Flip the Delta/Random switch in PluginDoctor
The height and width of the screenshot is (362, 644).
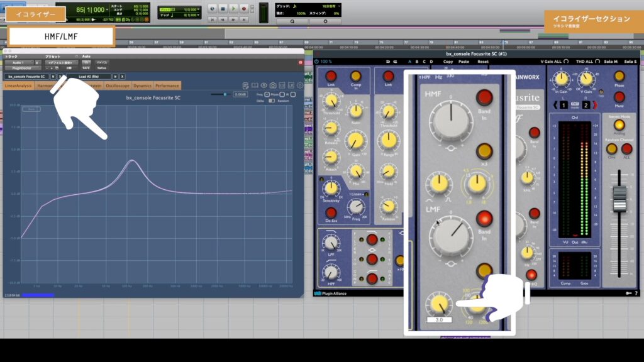click(272, 101)
